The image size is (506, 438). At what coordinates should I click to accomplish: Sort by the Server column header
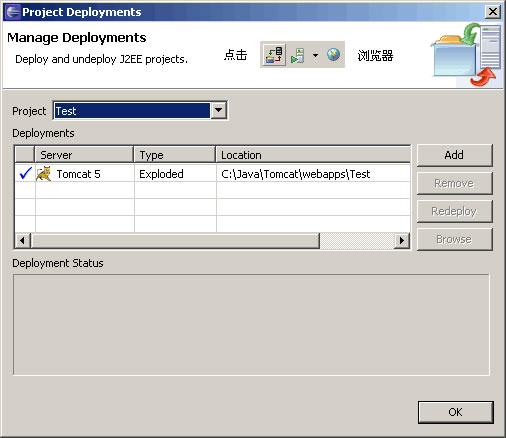84,155
